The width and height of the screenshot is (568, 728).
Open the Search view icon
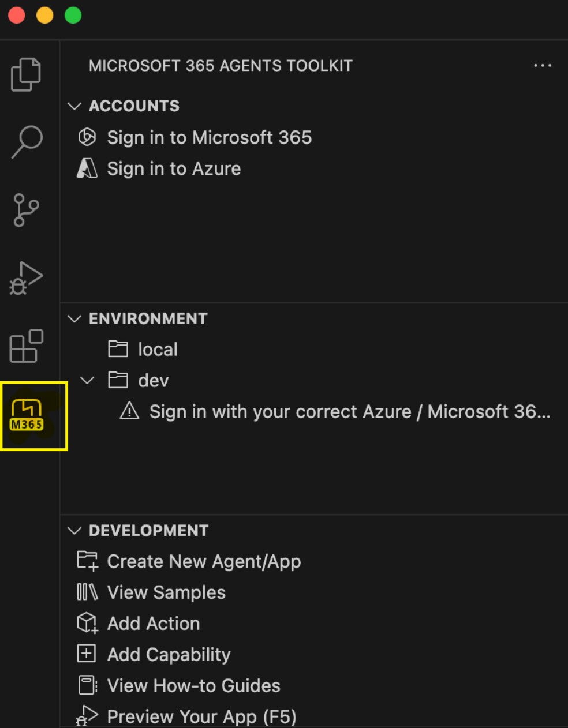point(27,141)
